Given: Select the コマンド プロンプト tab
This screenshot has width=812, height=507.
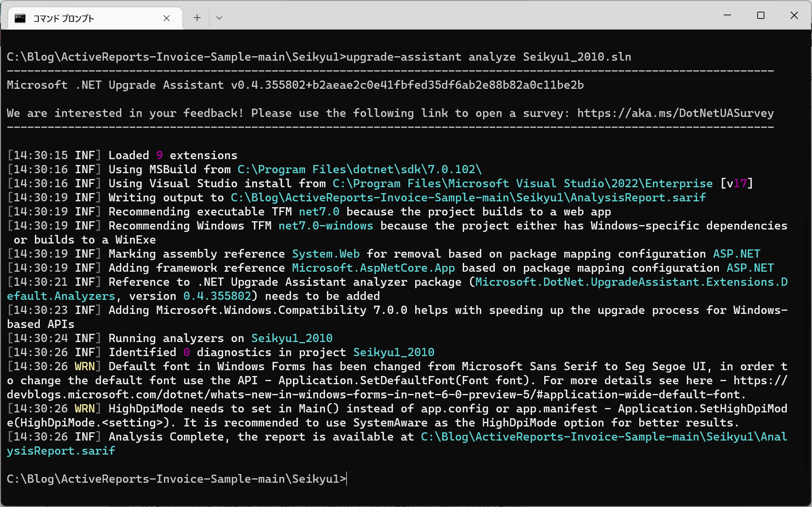Looking at the screenshot, I should coord(95,18).
